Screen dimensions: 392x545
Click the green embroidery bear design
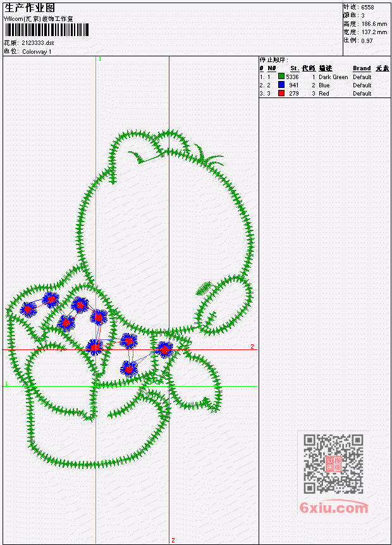pos(132,299)
